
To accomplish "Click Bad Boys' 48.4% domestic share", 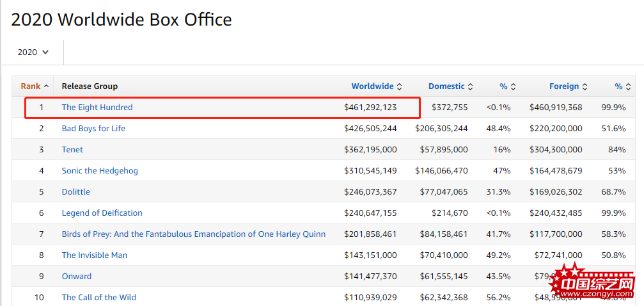I will [498, 128].
